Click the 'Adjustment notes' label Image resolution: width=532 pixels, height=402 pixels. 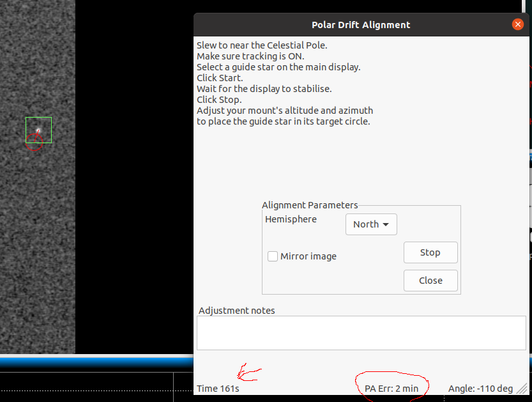(237, 311)
